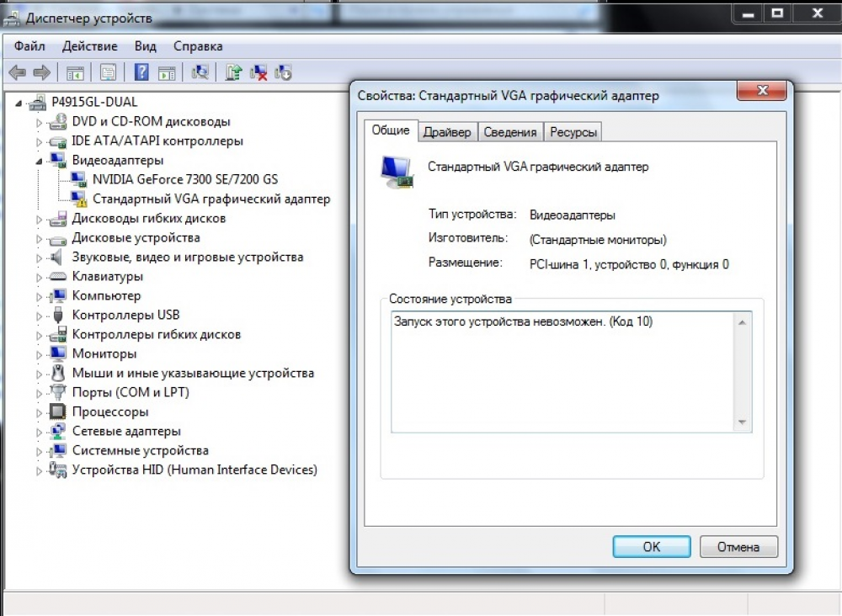Expand the Контроллеры USB node
This screenshot has width=842, height=616.
pyautogui.click(x=39, y=316)
